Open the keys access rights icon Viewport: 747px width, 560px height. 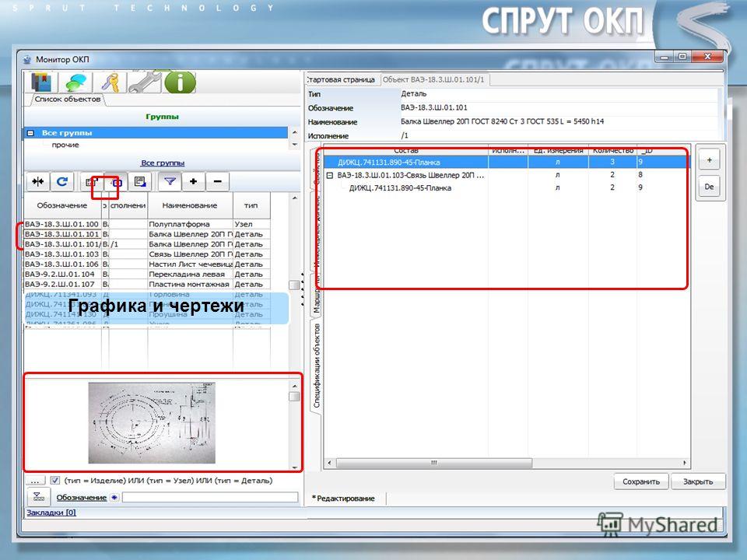tap(111, 82)
